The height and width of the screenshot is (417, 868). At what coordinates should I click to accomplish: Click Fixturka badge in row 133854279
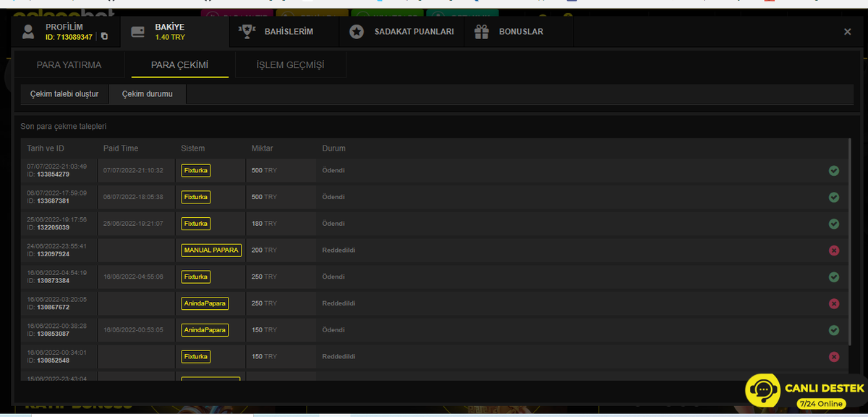click(x=195, y=171)
